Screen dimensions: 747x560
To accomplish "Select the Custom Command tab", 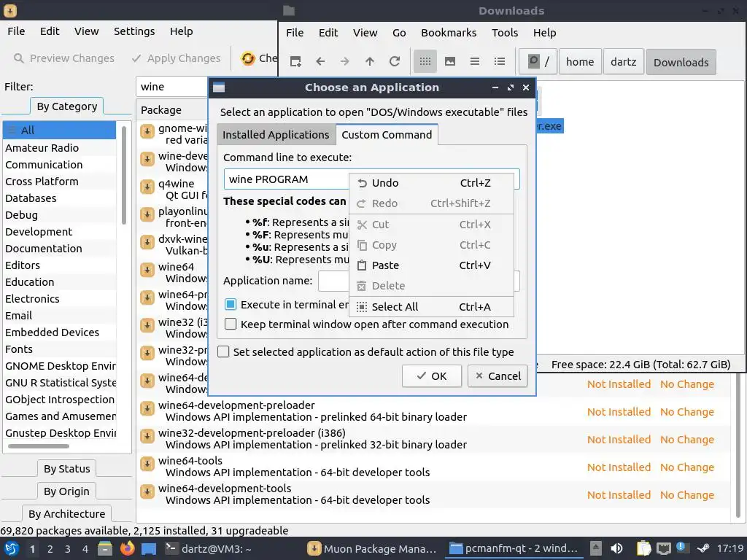I will (x=387, y=135).
